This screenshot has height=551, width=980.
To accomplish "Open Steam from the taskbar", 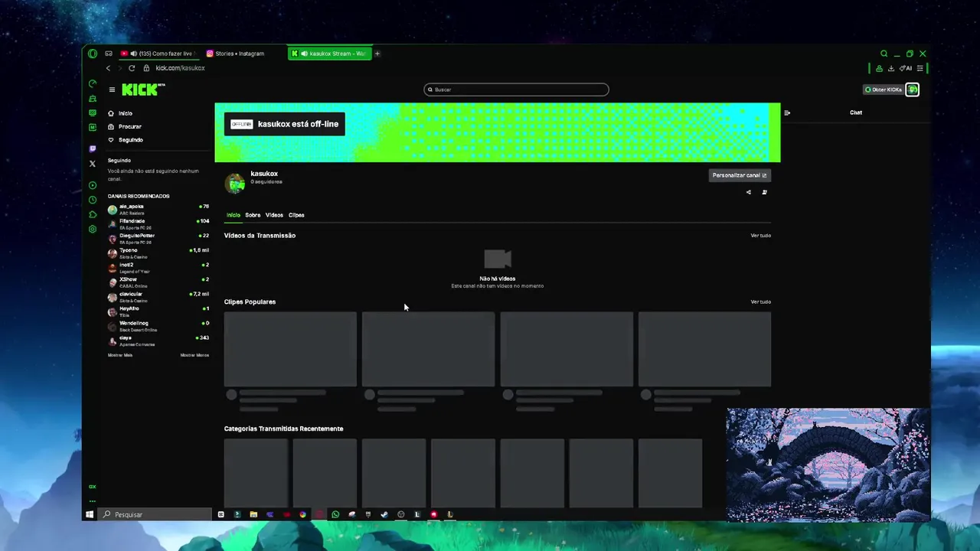I will (384, 514).
